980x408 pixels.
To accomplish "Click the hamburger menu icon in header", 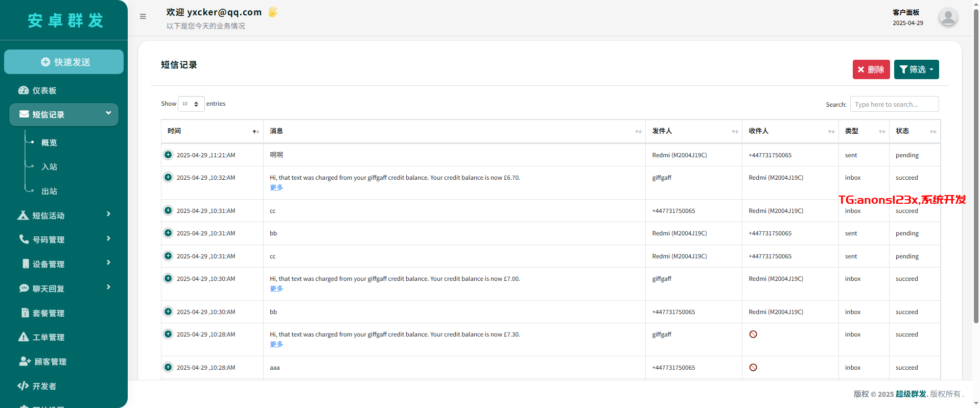I will pos(143,16).
